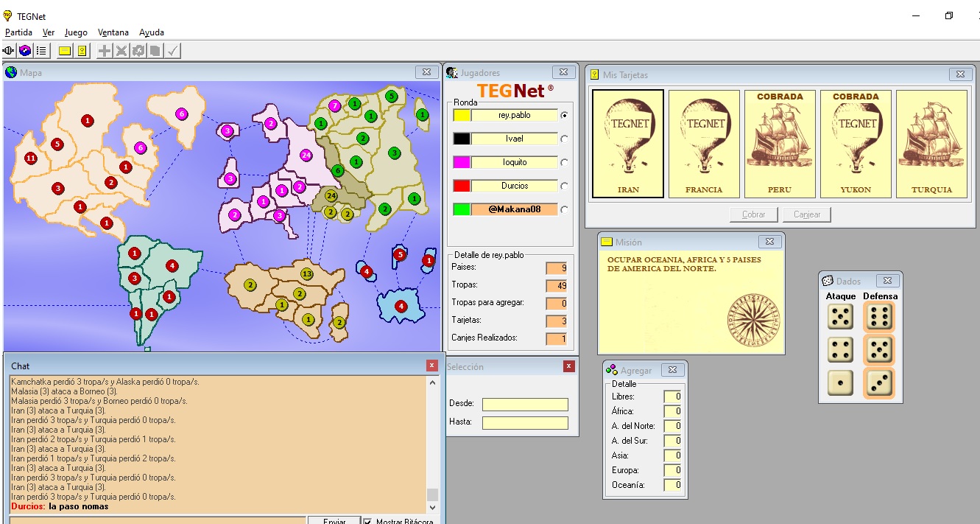Click the bottom attack die showing one

pos(840,382)
